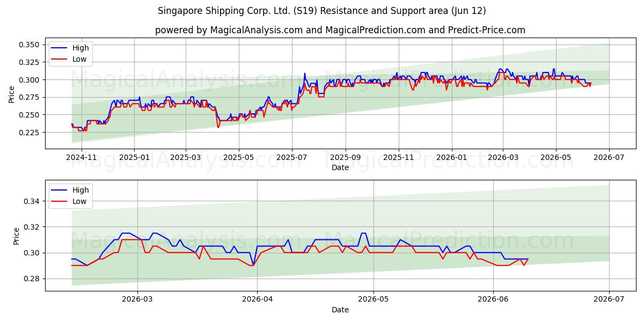
Task: Click the 2026-07 tick on bottom chart
Action: click(609, 299)
